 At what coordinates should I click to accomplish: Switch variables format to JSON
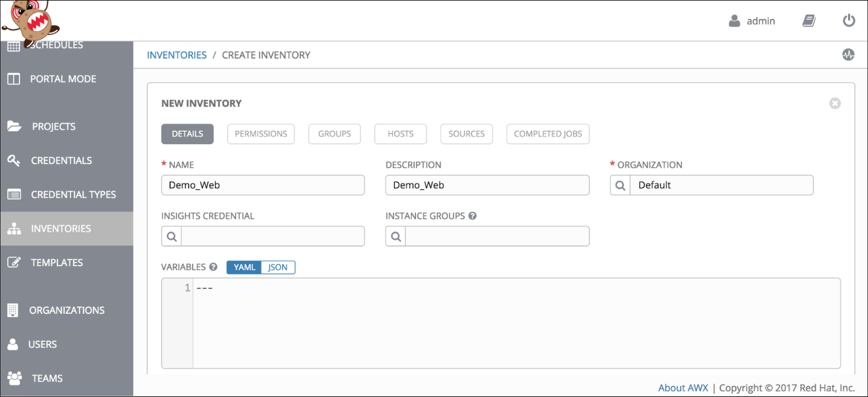pos(278,267)
